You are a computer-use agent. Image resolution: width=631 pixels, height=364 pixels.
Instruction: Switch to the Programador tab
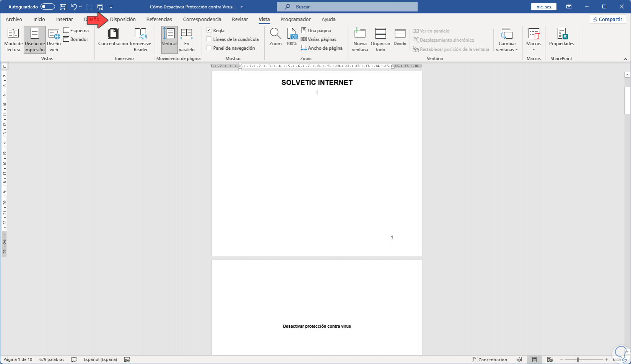295,19
